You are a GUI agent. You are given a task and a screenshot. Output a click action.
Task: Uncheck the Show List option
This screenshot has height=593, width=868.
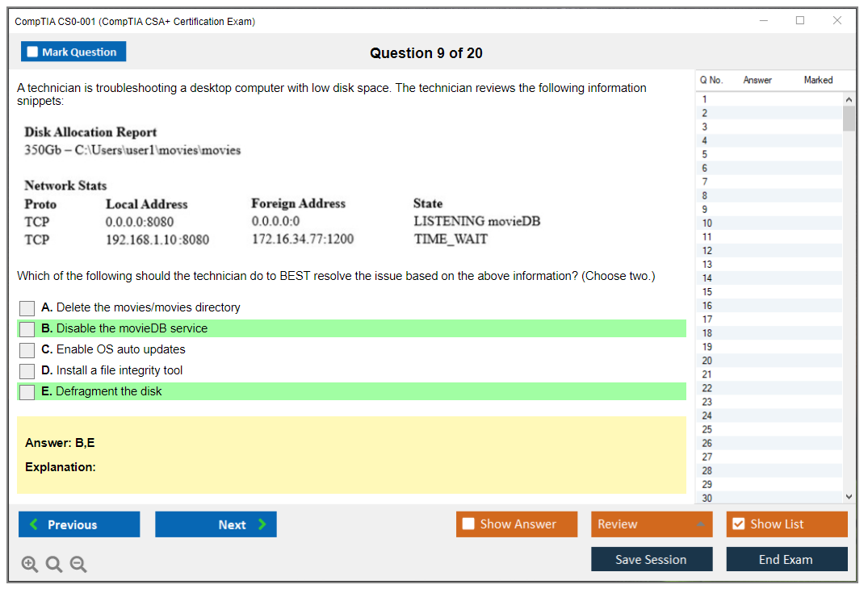tap(738, 524)
